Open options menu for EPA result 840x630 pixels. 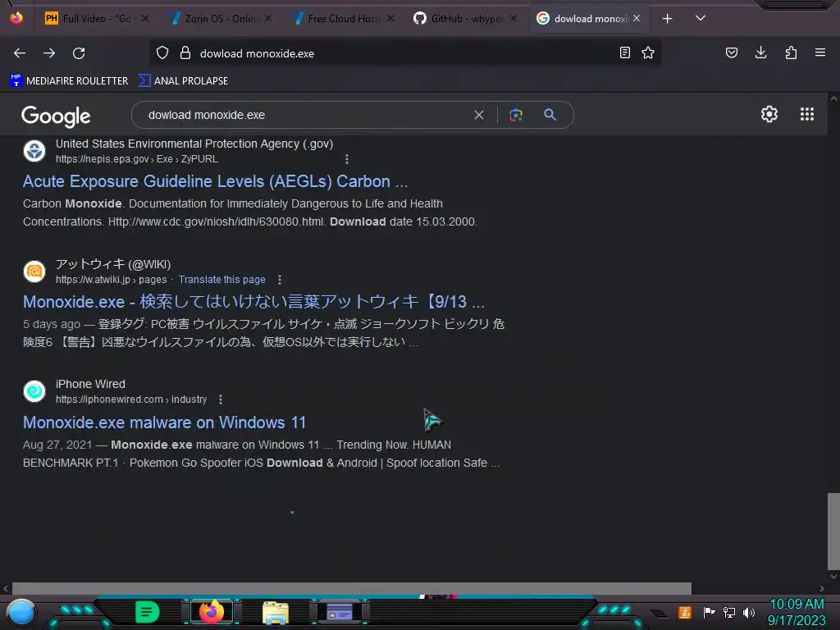point(347,159)
